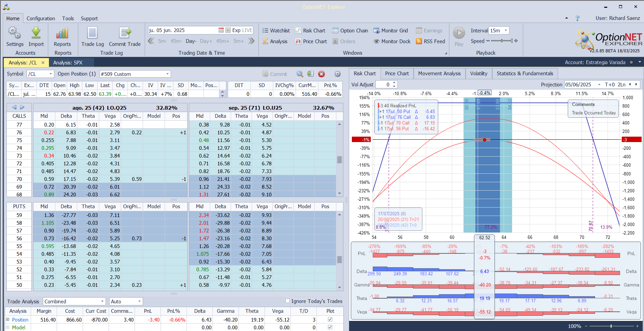Open the Watchlist window
The height and width of the screenshot is (331, 644).
coord(276,31)
